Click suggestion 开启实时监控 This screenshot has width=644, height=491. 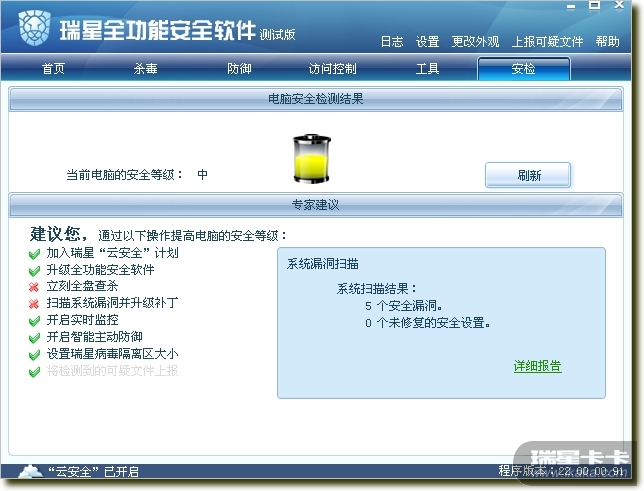click(x=82, y=320)
